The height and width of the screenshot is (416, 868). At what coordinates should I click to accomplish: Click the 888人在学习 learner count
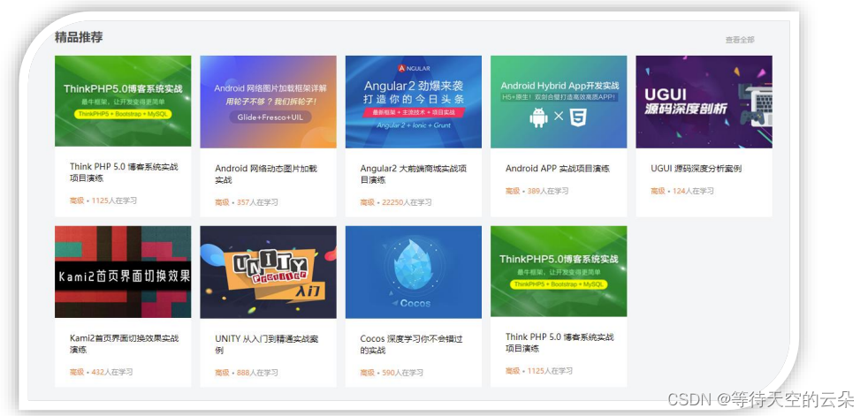(x=257, y=373)
